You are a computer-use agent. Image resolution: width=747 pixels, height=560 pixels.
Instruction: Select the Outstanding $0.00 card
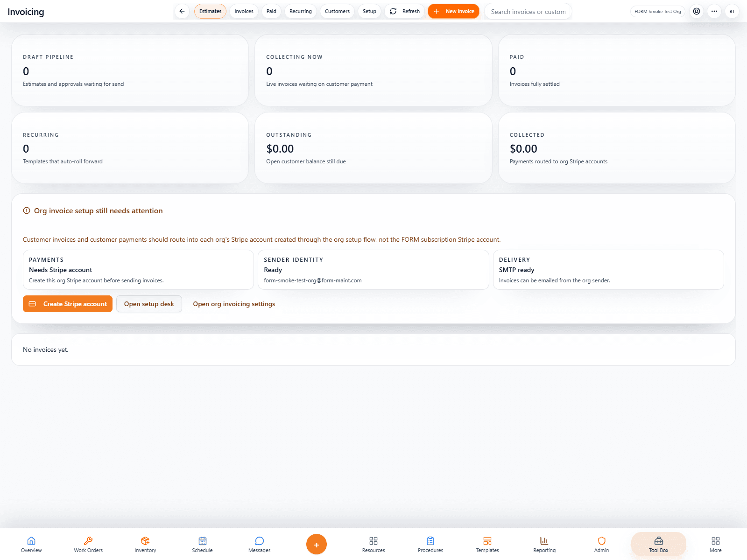point(373,148)
